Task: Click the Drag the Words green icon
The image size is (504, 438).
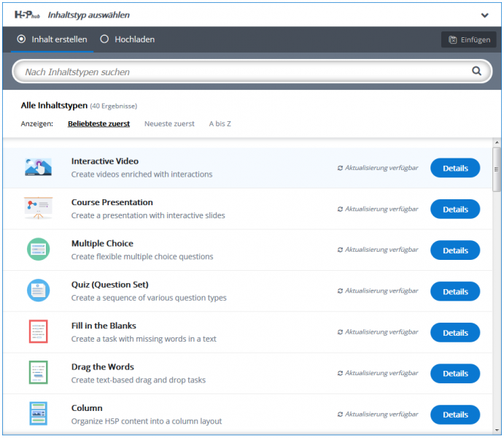Action: 38,372
